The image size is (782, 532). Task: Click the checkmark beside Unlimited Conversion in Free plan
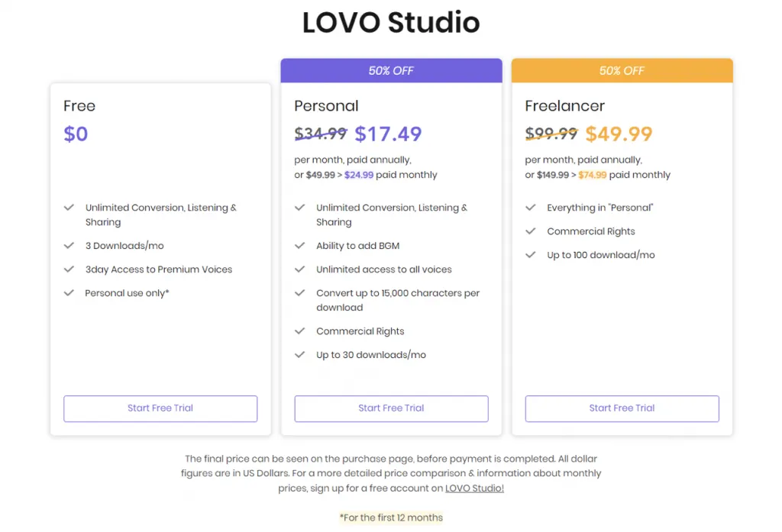click(x=69, y=208)
